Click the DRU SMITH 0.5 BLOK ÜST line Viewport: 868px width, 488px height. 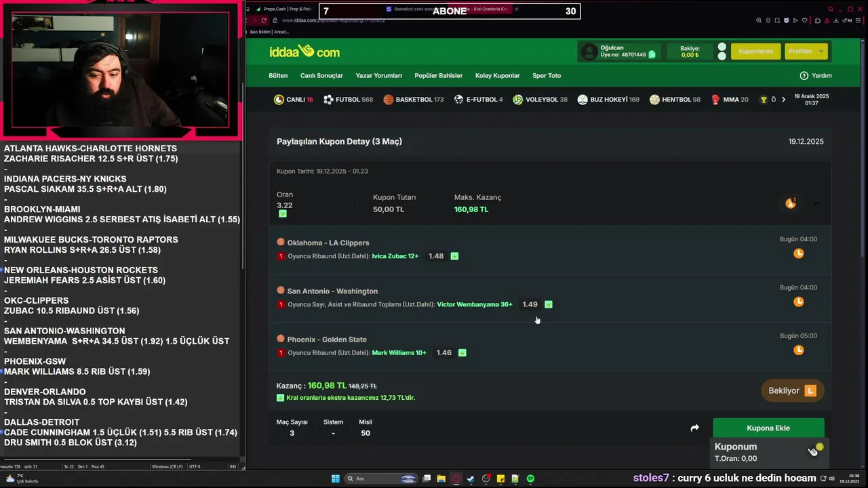[x=71, y=443]
